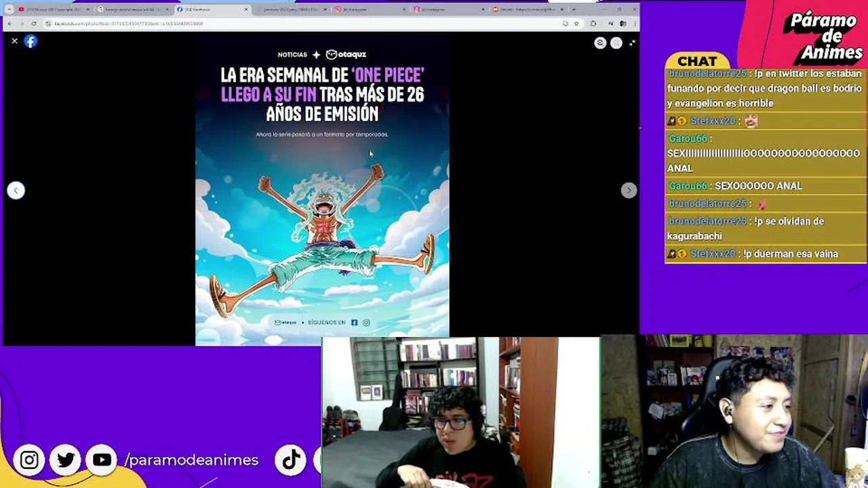Go to the next photo arrow
The image size is (868, 488).
click(629, 190)
